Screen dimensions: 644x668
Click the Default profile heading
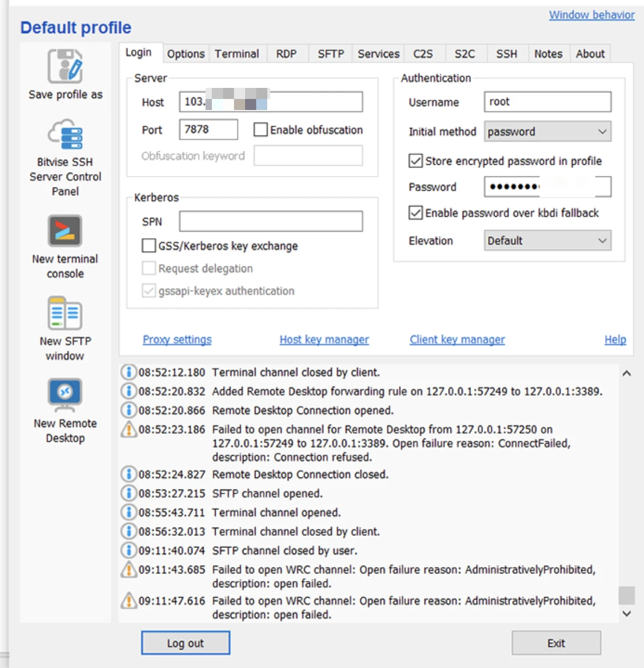(x=76, y=28)
